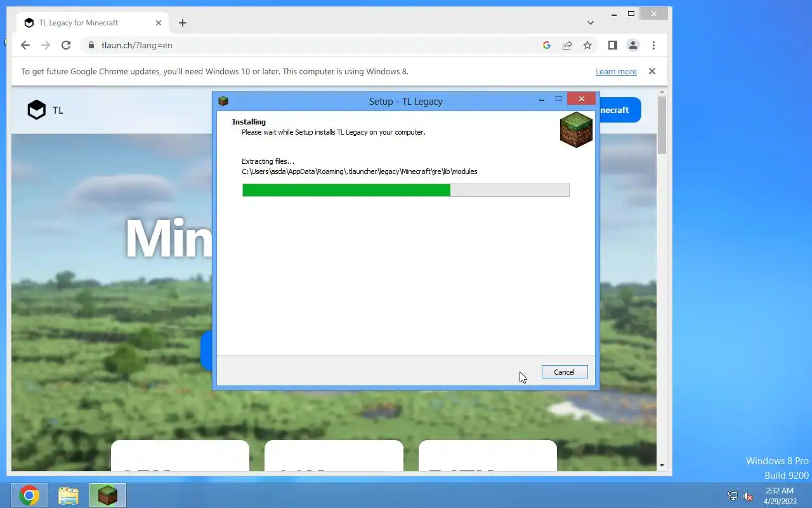Click the site lock icon in address bar

91,45
